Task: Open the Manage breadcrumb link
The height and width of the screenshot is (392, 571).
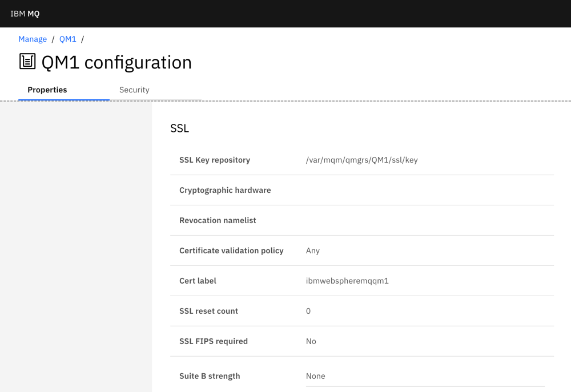Action: click(x=33, y=39)
